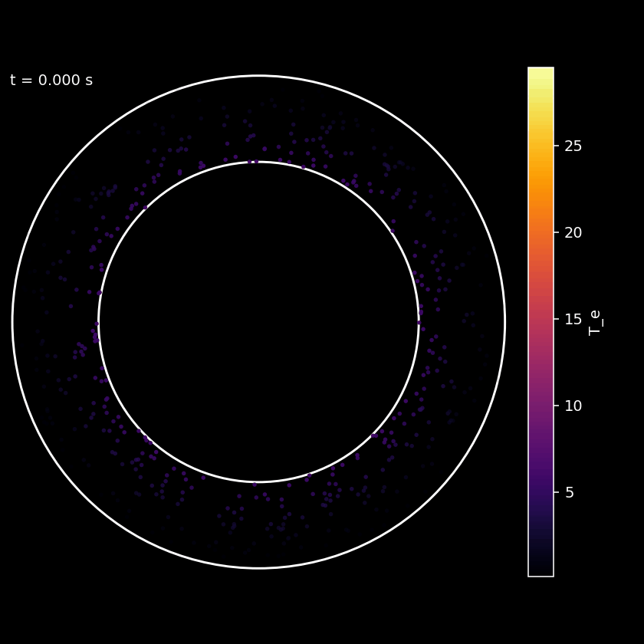Click the colorbar tick label 5
The width and height of the screenshot is (644, 644).
click(x=570, y=492)
